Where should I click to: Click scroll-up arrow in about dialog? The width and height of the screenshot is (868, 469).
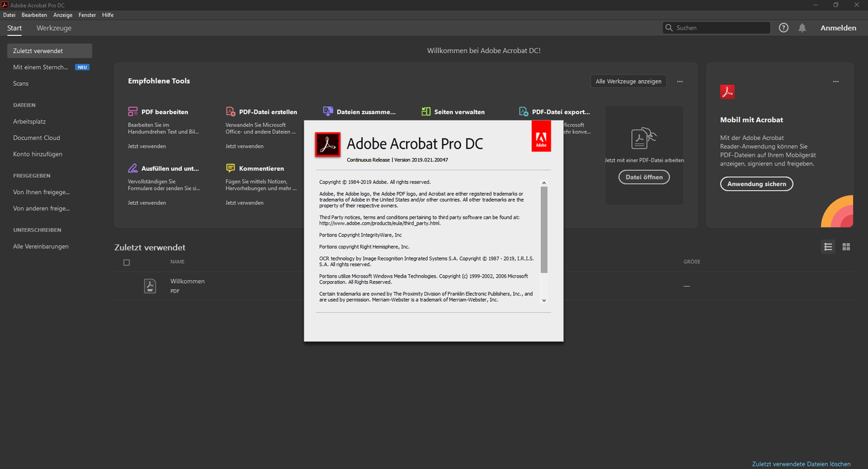pyautogui.click(x=544, y=183)
